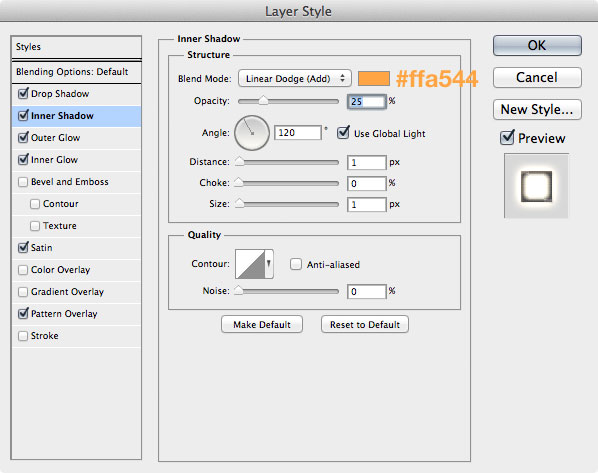598x473 pixels.
Task: Click the Cancel button
Action: (537, 77)
